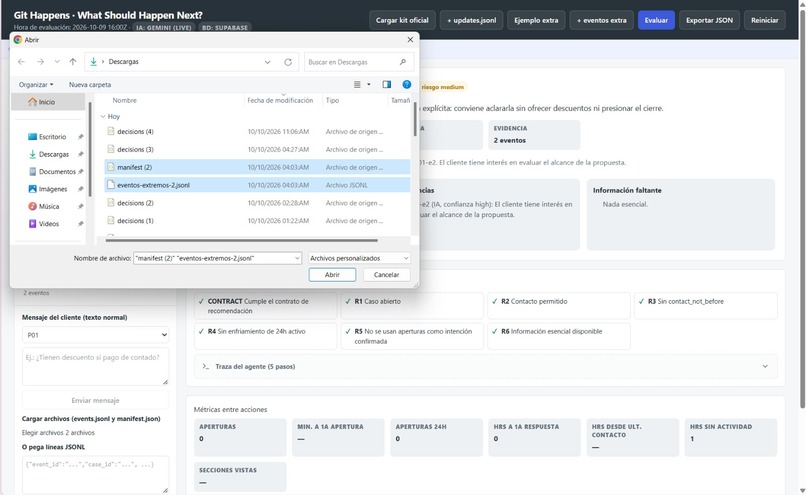Click the Exportar JSON button
806x495 pixels.
click(709, 21)
